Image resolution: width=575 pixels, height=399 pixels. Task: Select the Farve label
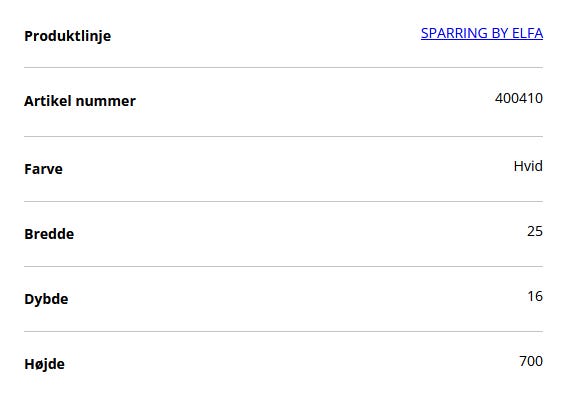click(43, 169)
